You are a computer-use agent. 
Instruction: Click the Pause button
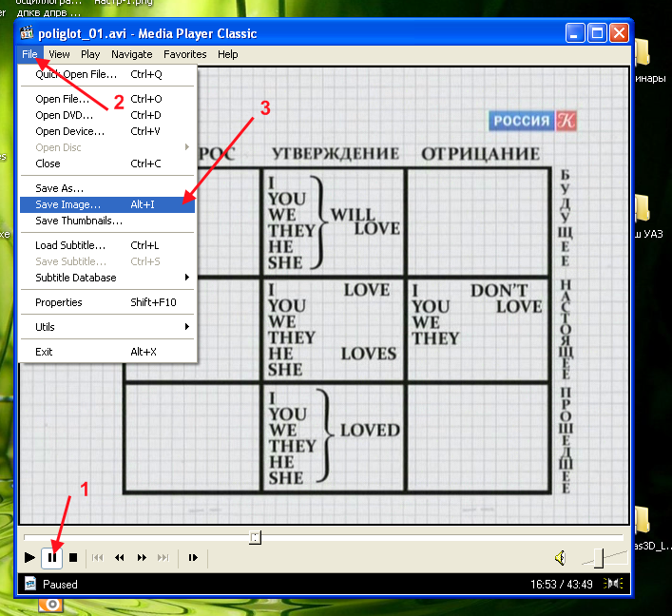coord(52,558)
